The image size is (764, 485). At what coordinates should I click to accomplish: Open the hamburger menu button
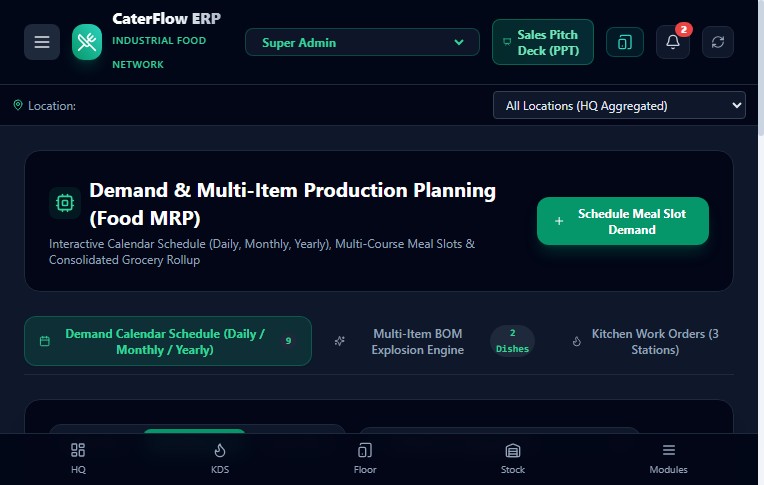42,42
